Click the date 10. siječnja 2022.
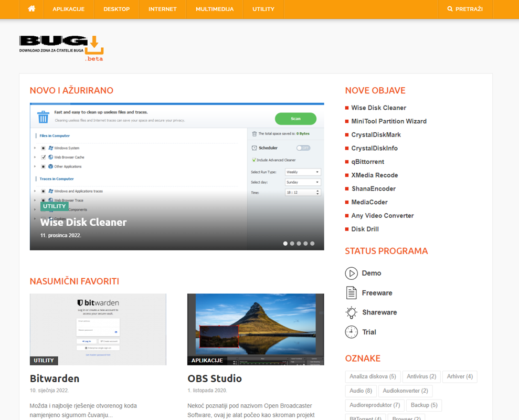 pyautogui.click(x=49, y=391)
